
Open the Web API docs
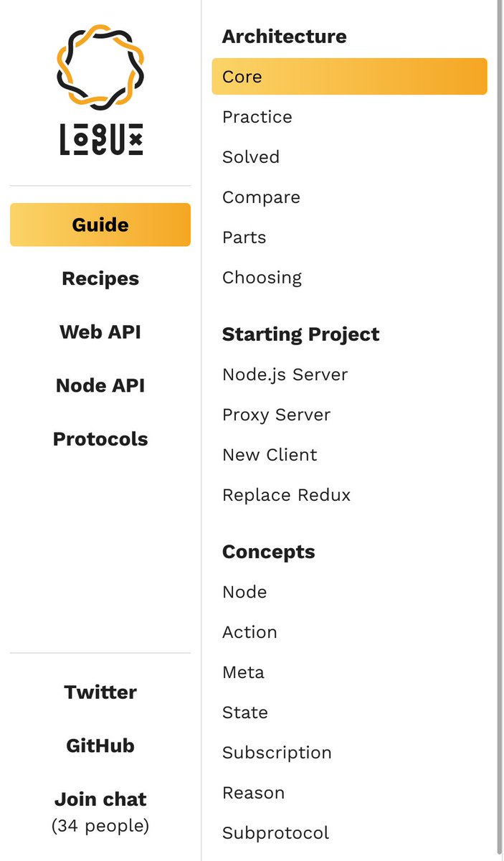pyautogui.click(x=100, y=331)
